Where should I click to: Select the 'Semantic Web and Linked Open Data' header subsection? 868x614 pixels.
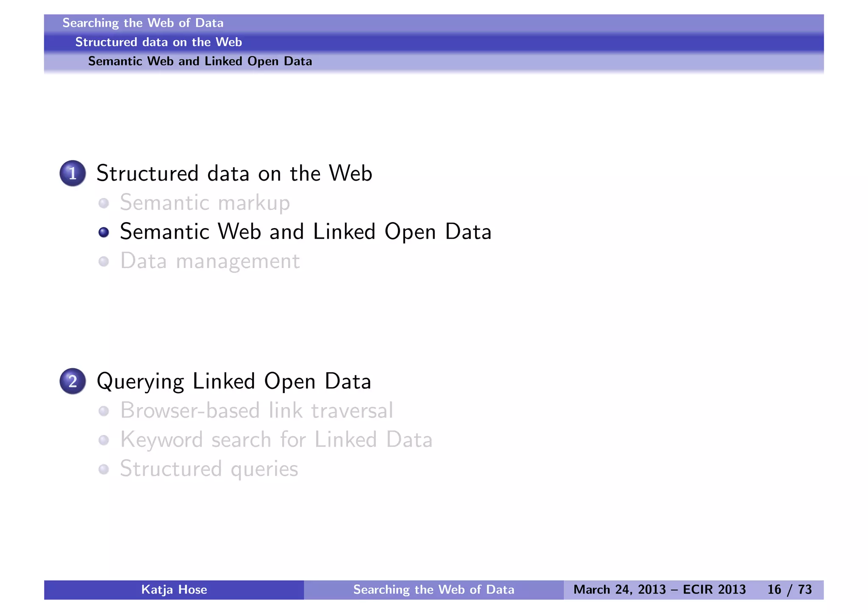coord(200,61)
